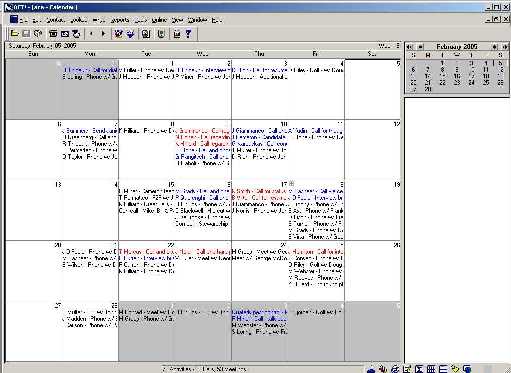Screen dimensions: 511x373
Task: Go back with the left arrow toolbar button
Action: tap(91, 33)
